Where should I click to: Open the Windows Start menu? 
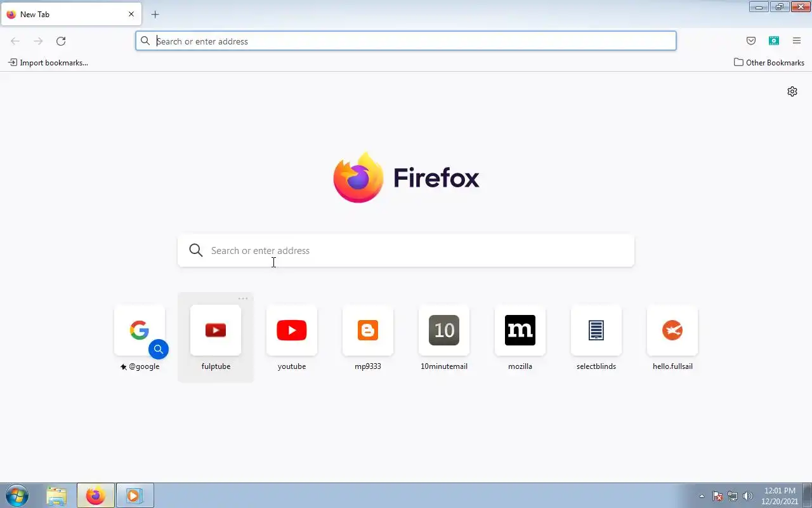[17, 495]
